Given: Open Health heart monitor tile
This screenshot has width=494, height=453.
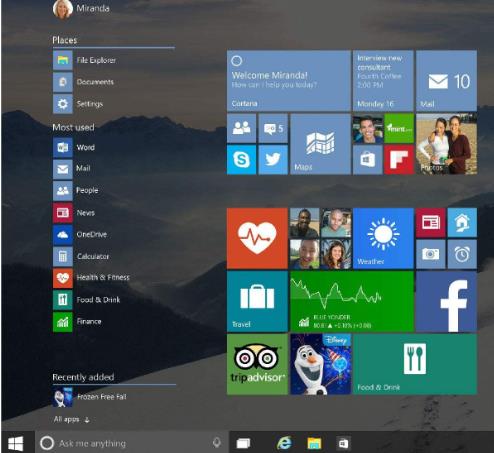Looking at the screenshot, I should (x=257, y=238).
